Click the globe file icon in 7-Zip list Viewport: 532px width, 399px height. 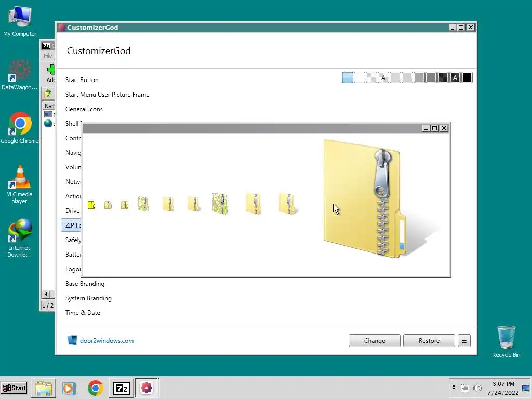click(x=48, y=123)
